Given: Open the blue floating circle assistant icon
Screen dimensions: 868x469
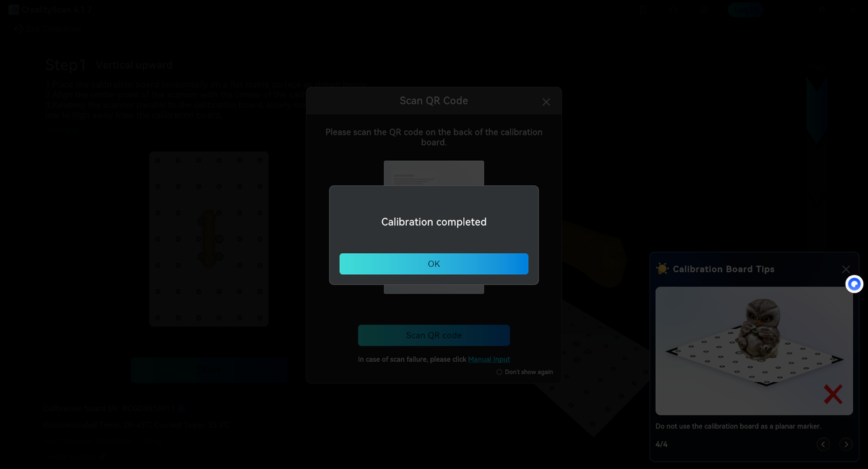Looking at the screenshot, I should [854, 284].
